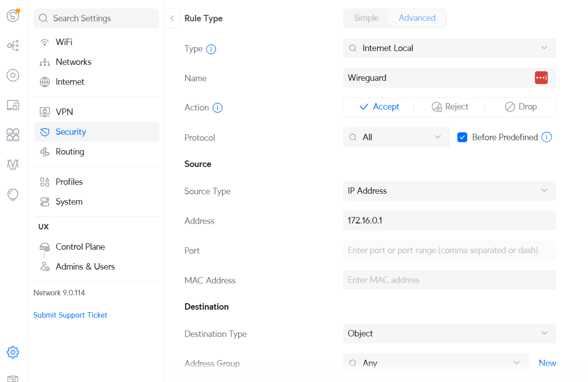Click the Name field containing Wireguard

point(449,78)
